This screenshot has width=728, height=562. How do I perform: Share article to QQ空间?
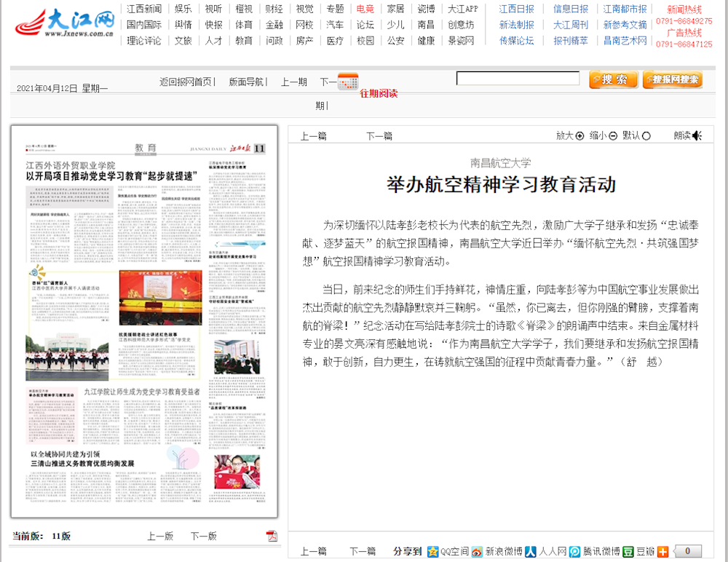click(x=434, y=551)
